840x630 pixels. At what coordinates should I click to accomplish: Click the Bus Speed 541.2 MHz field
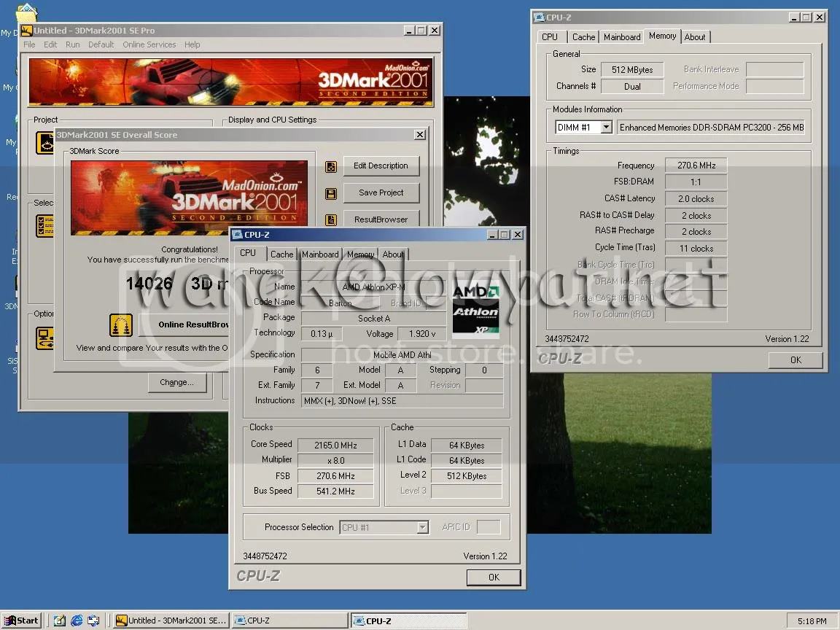tap(336, 491)
